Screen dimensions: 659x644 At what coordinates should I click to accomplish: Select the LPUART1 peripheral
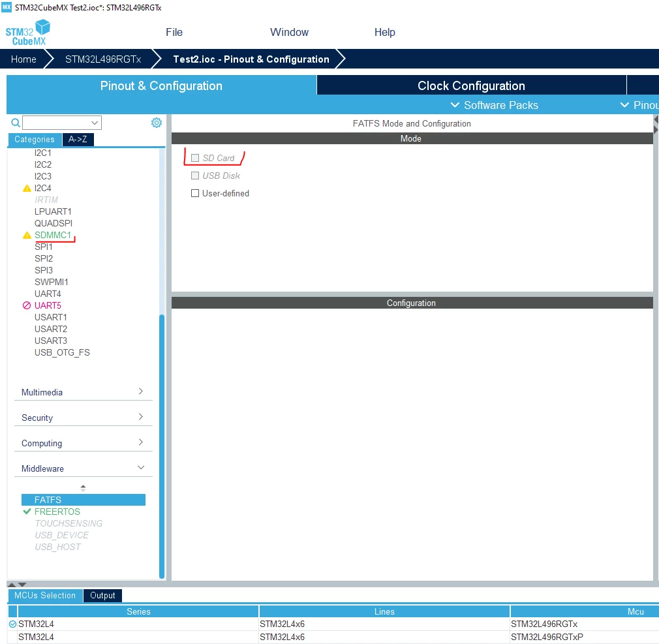click(x=53, y=211)
